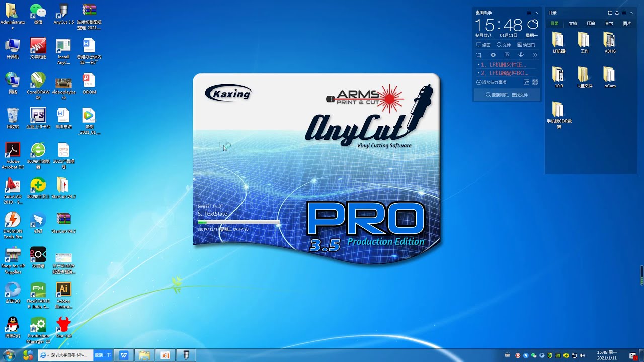Viewport: 644px width, 362px height.
Task: Launch the Adobe Illustrator desktop icon
Action: pyautogui.click(x=63, y=295)
